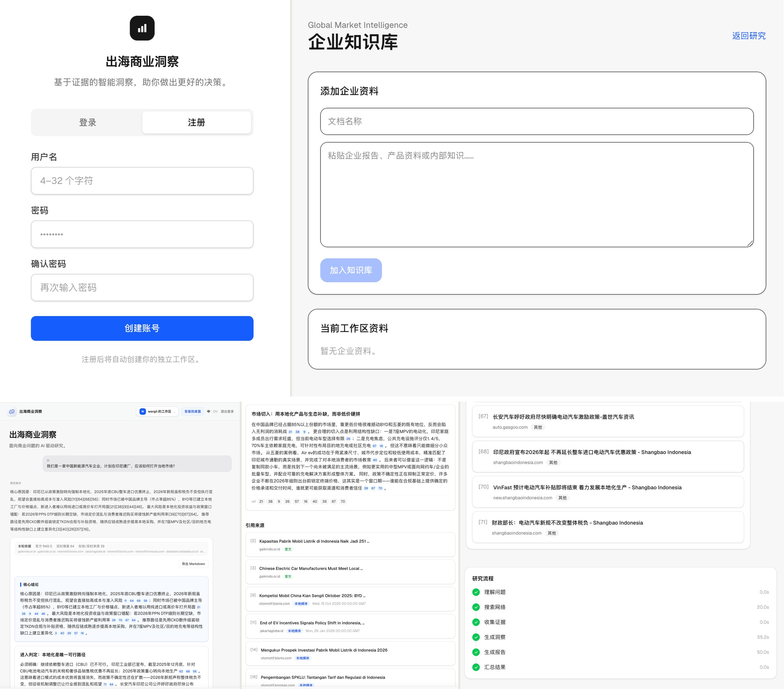The height and width of the screenshot is (689, 784).
Task: Open source [67] 长安汽车呼吁政府
Action: point(608,421)
